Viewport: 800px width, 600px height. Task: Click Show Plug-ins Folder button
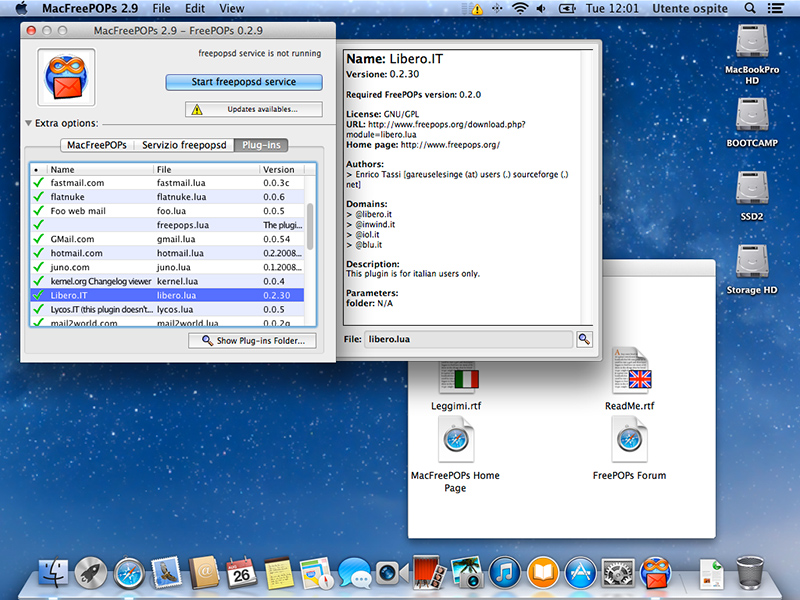click(252, 340)
